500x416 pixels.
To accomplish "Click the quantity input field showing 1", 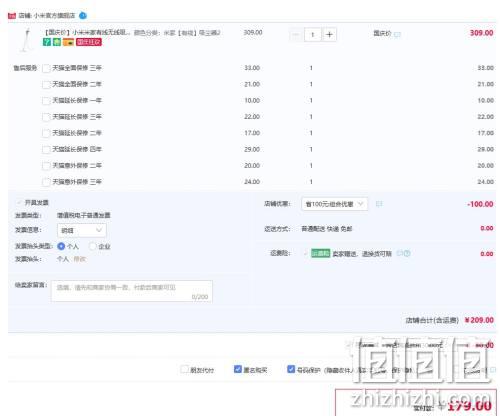I will (x=313, y=35).
